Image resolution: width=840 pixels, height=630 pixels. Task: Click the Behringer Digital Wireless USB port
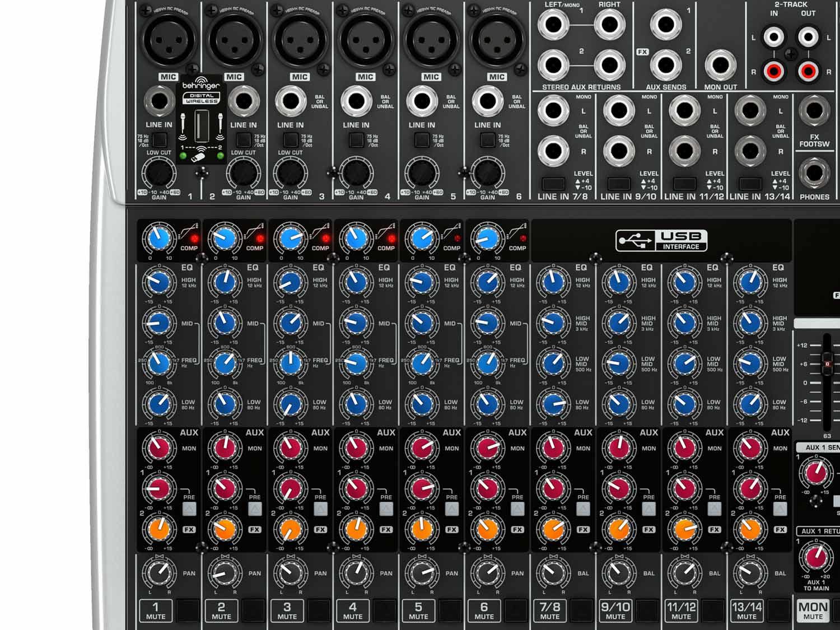[202, 127]
